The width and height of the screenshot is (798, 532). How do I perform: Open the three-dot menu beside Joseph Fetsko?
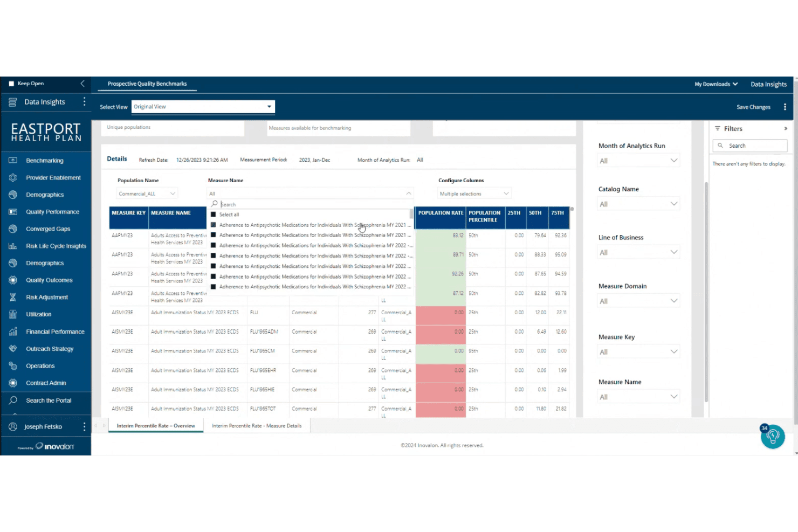(x=84, y=427)
